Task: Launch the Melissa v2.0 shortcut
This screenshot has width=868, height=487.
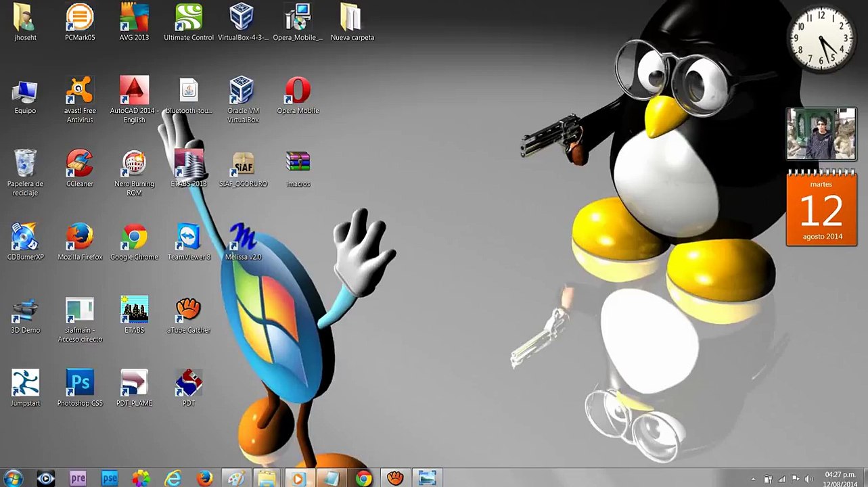Action: coord(243,242)
